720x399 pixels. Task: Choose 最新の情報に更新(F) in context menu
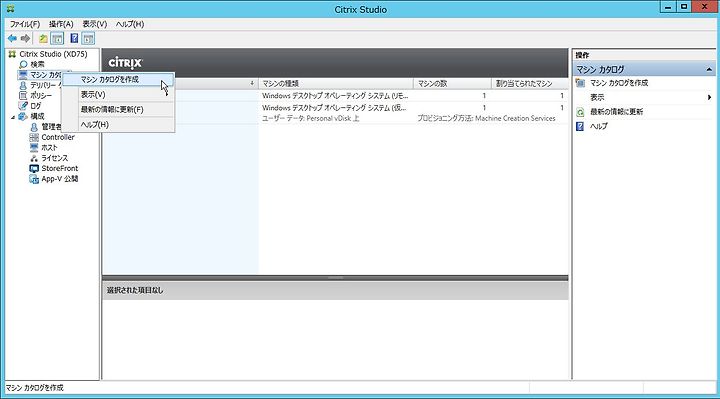click(x=118, y=109)
